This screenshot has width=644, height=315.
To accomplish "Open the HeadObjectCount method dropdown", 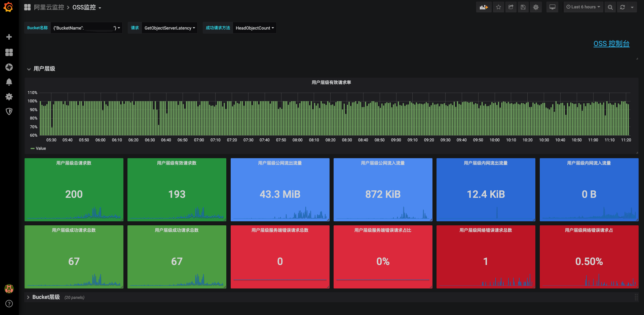I will [255, 28].
